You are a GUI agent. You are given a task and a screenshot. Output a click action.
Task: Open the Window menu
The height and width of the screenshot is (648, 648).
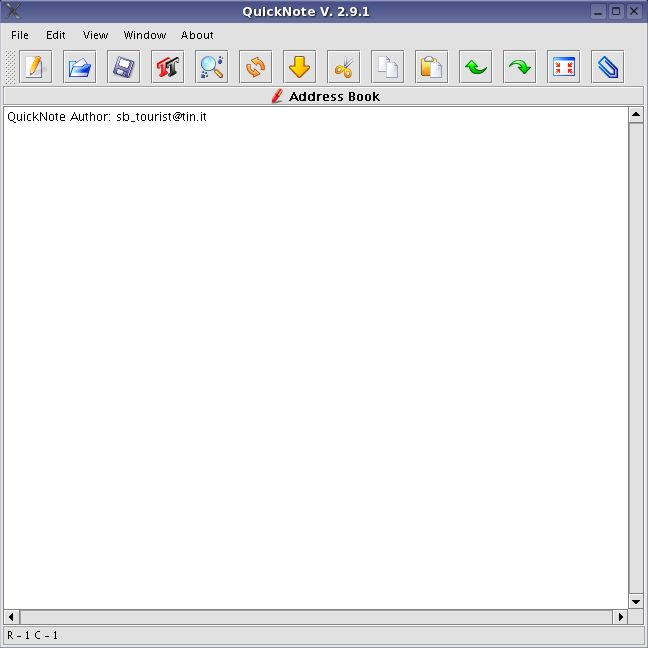[145, 35]
